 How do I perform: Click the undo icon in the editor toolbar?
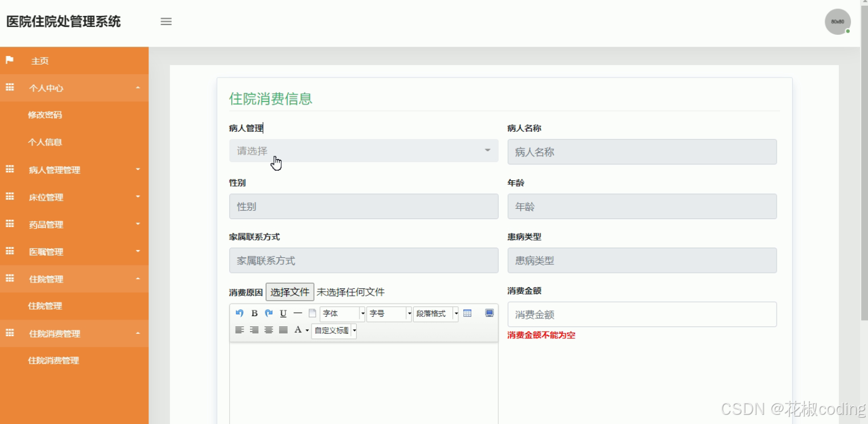pyautogui.click(x=239, y=313)
